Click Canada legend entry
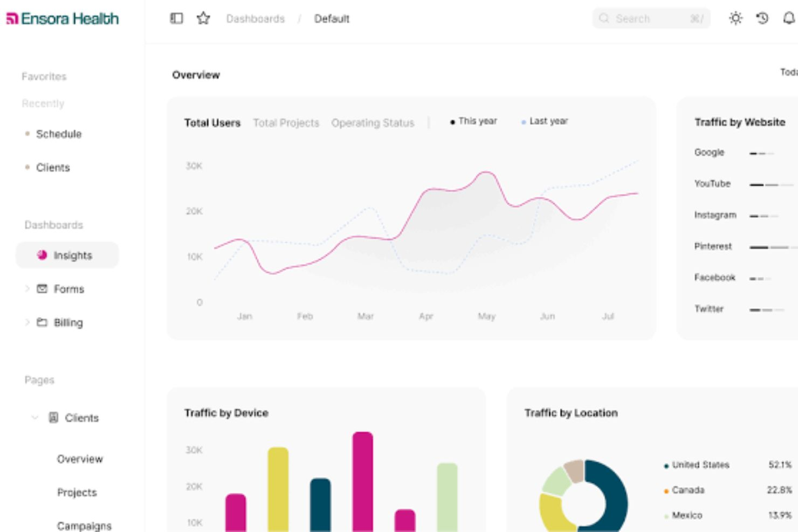 coord(684,490)
